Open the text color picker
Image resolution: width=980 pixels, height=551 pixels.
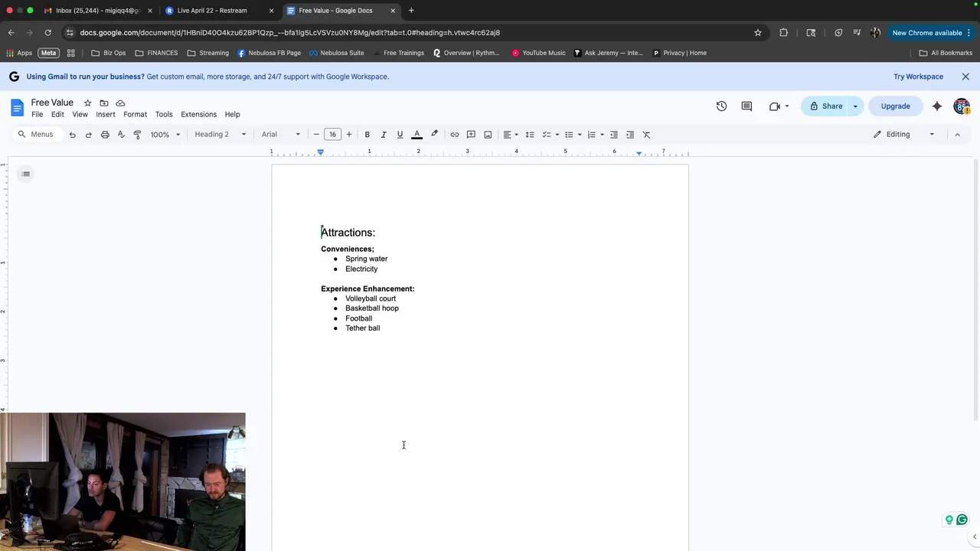pos(416,135)
